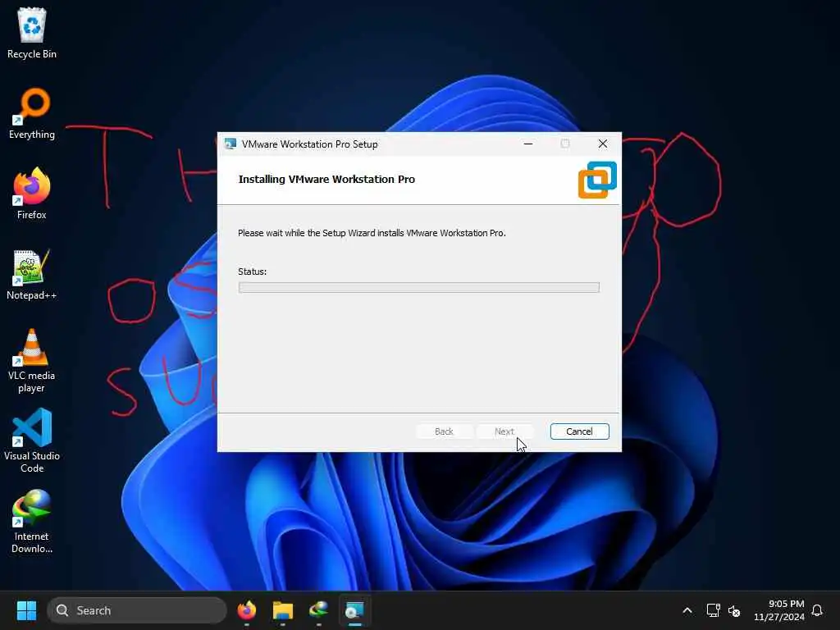Select the Visual Studio Code shortcut
Viewport: 840px width, 630px height.
(32, 441)
